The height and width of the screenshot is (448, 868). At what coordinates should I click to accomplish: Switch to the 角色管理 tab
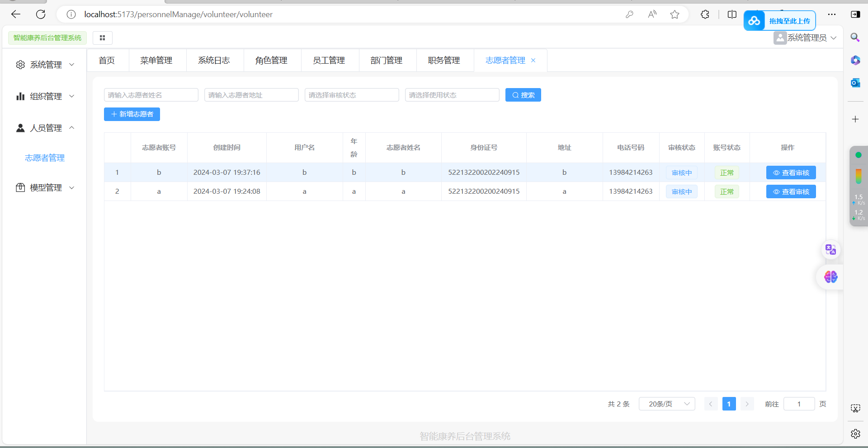pos(271,60)
